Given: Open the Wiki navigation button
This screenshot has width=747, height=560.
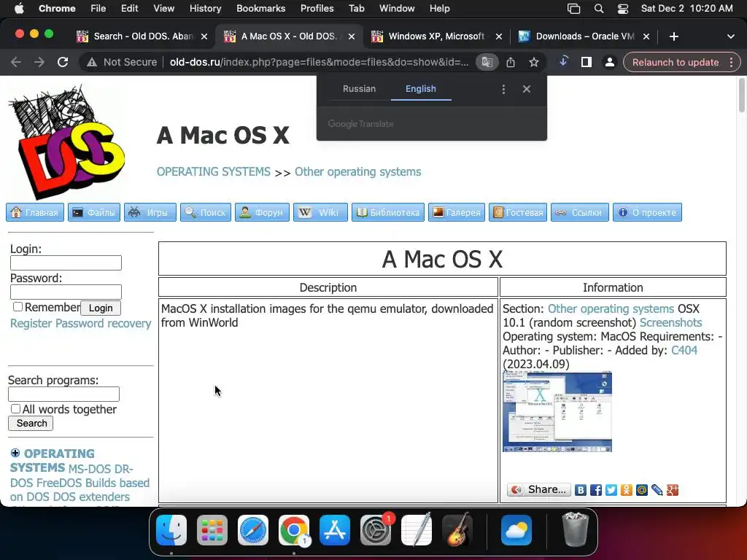Looking at the screenshot, I should tap(320, 212).
